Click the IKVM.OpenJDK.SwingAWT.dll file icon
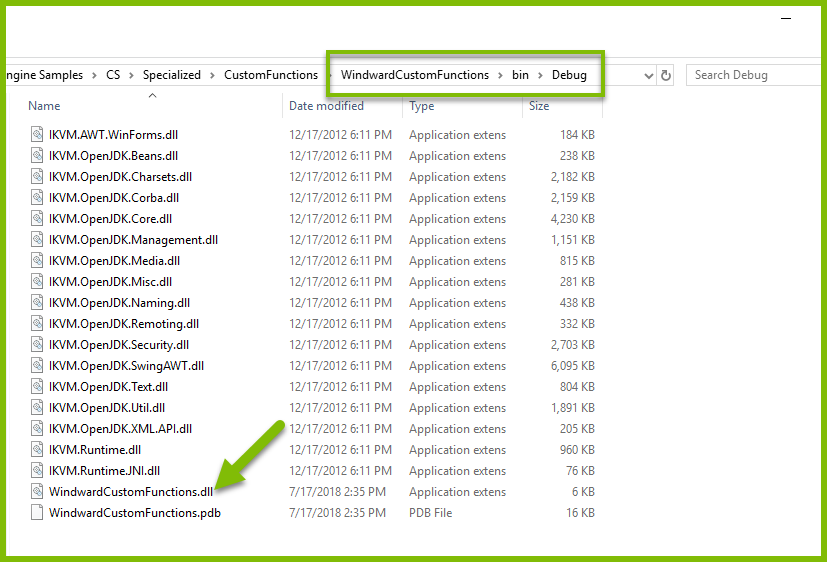The image size is (827, 562). click(37, 365)
